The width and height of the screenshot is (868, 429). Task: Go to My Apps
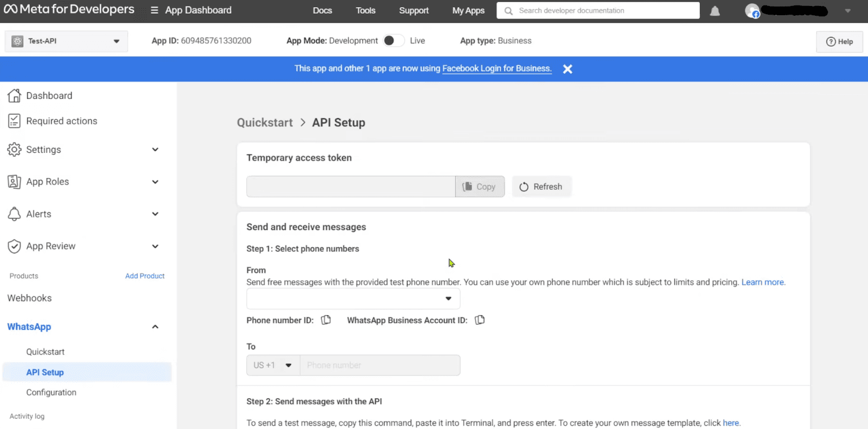pyautogui.click(x=468, y=11)
